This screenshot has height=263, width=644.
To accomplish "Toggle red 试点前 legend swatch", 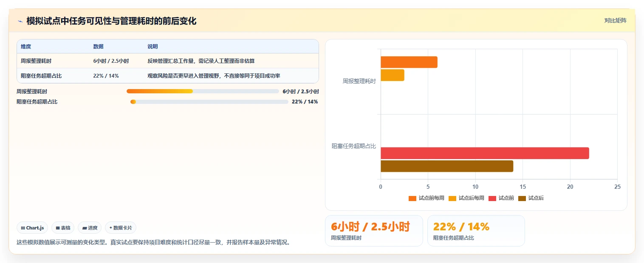I will [x=492, y=199].
